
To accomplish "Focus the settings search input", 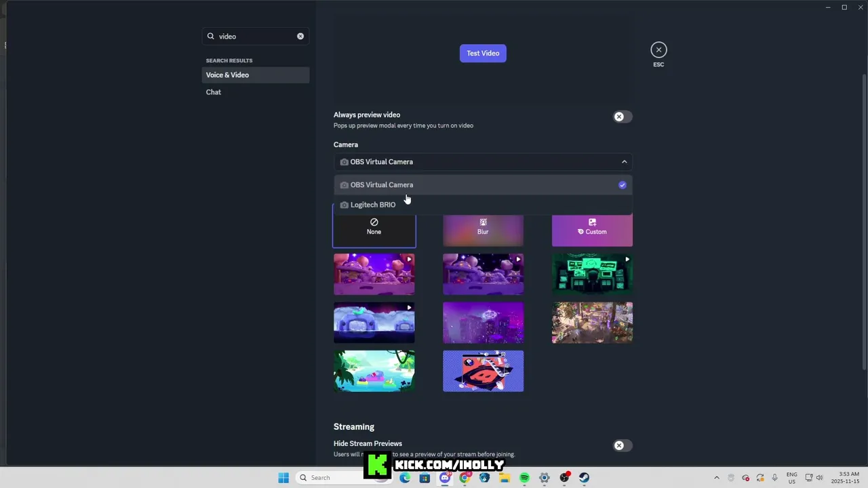I will click(x=256, y=36).
